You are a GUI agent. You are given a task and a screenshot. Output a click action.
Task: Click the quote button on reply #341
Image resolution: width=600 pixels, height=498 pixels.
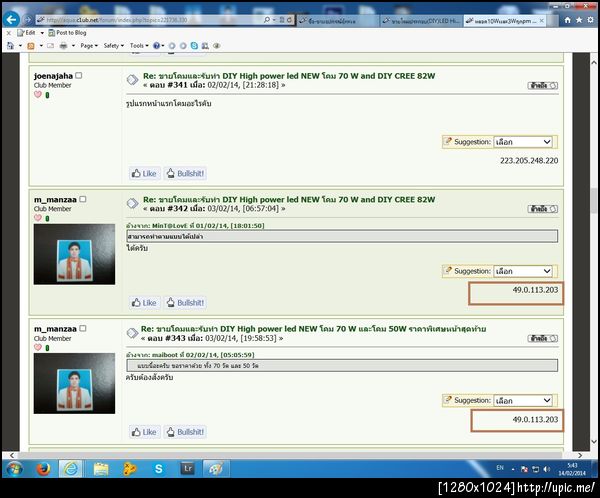click(x=543, y=85)
